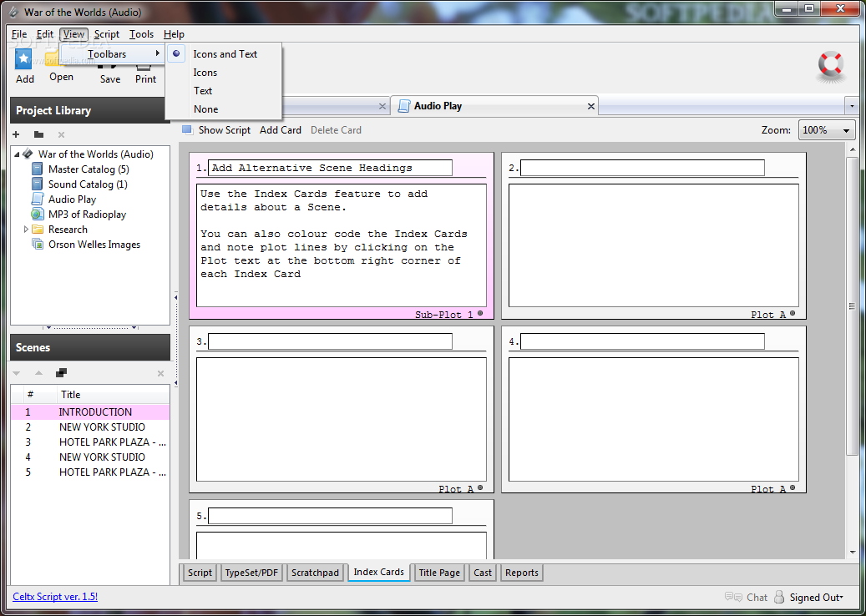Viewport: 866px width, 616px height.
Task: Switch to the Scratchpad tab
Action: click(316, 573)
